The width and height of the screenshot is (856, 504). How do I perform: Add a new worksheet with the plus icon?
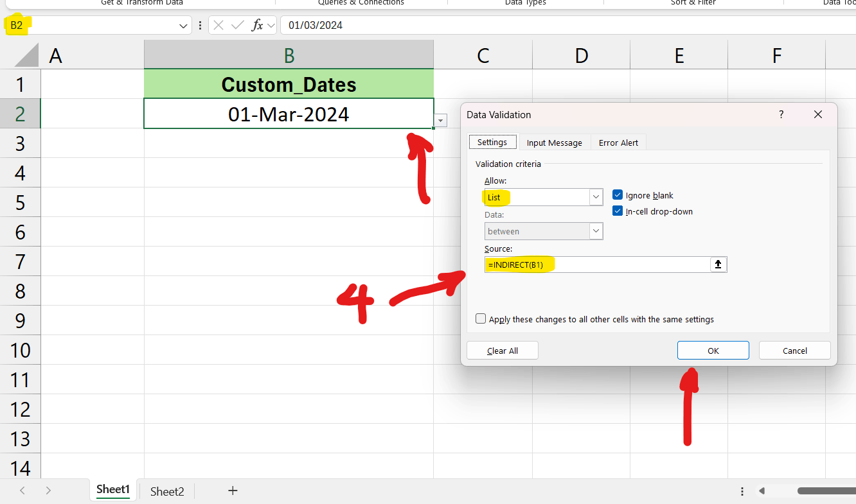coord(232,491)
